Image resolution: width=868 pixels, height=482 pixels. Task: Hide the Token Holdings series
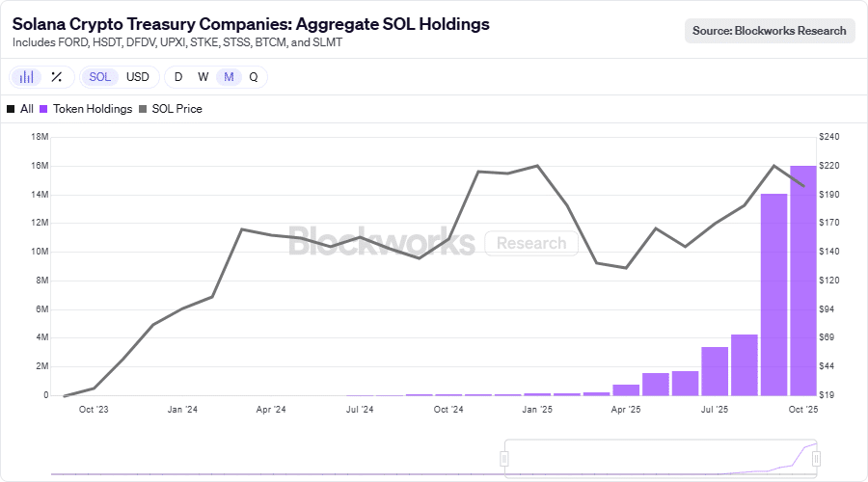(x=93, y=109)
